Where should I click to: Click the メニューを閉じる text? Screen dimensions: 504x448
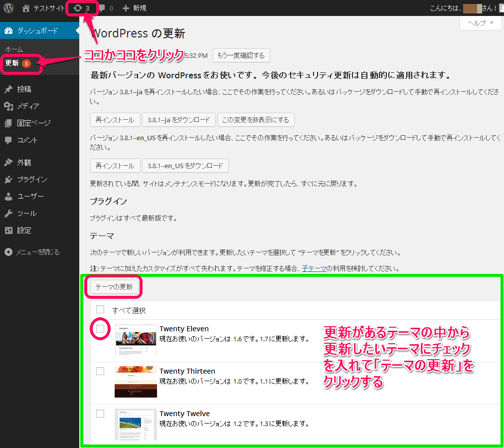38,252
